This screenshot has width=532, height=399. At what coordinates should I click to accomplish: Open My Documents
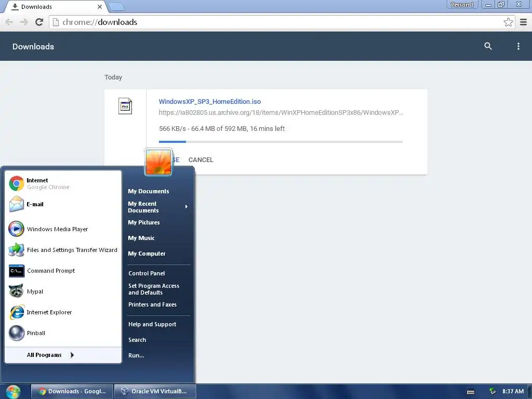pos(148,191)
